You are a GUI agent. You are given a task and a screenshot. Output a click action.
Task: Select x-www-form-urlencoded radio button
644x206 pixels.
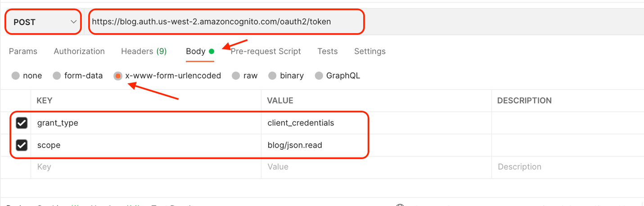118,76
